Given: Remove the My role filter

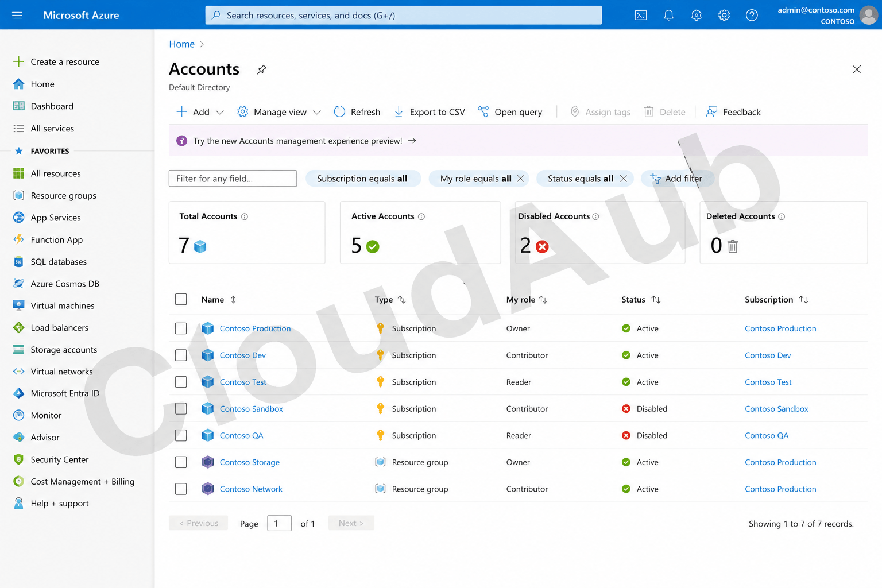Looking at the screenshot, I should tap(520, 179).
